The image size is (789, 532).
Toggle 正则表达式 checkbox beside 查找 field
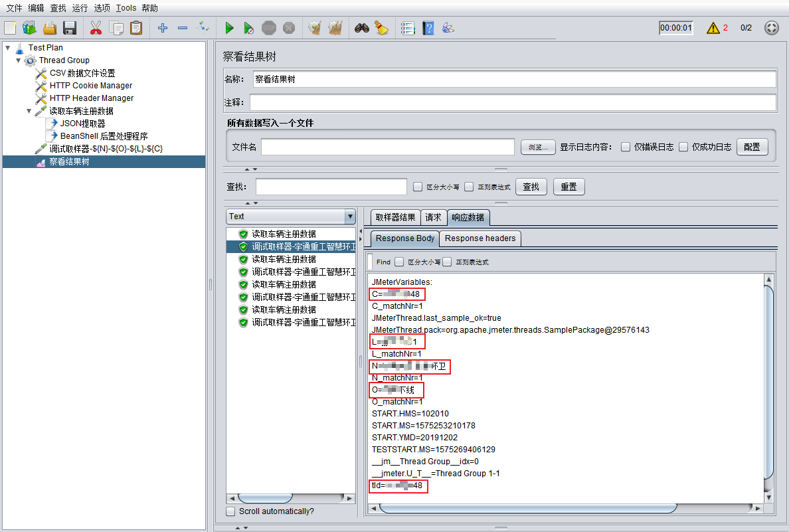click(469, 187)
